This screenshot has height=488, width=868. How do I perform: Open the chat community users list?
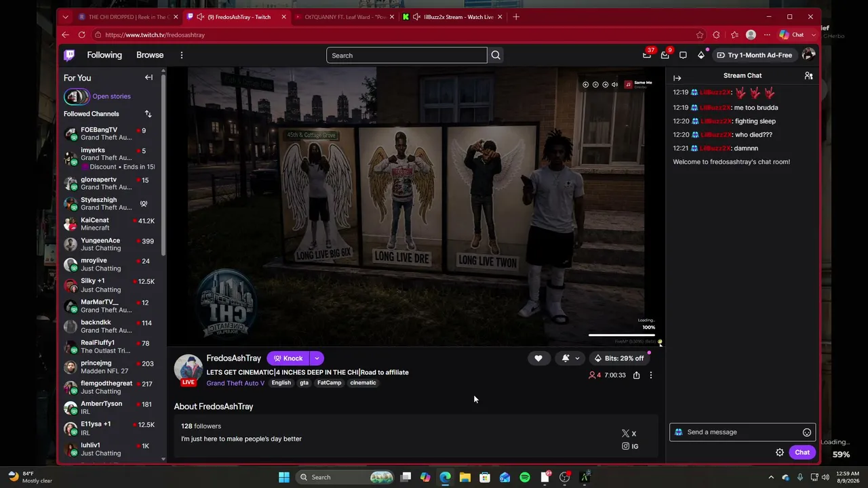click(808, 76)
